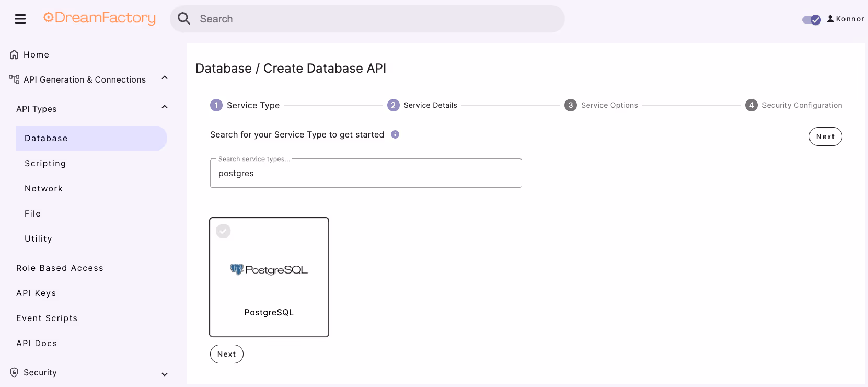The height and width of the screenshot is (387, 868).
Task: Click the magnifier search icon
Action: click(184, 19)
